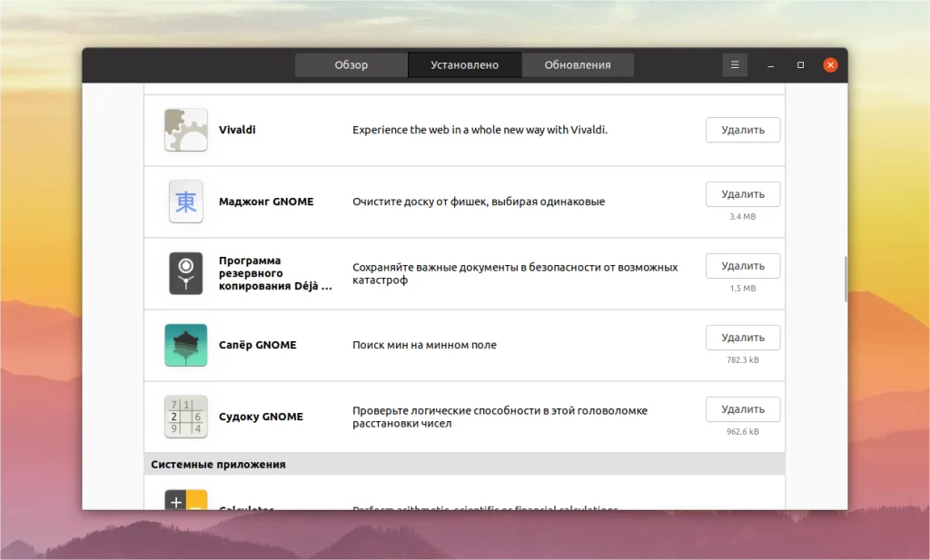Uninstall Déjà Dup via its Удалить button
This screenshot has width=930, height=560.
click(x=742, y=265)
